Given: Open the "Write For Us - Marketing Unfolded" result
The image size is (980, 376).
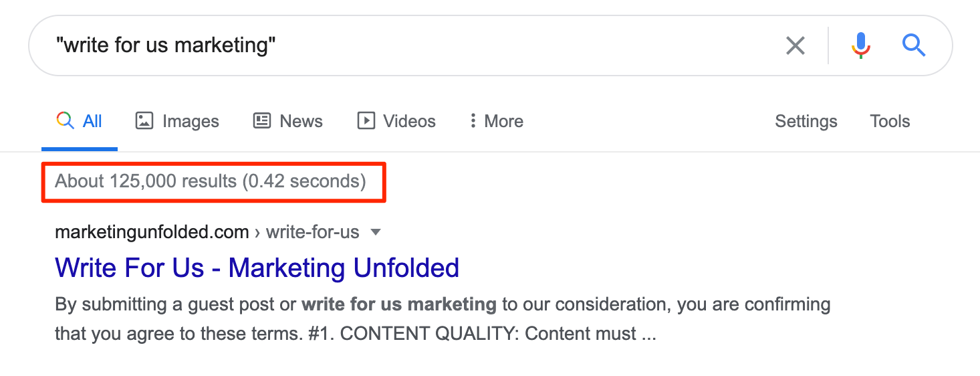Looking at the screenshot, I should coord(257,268).
